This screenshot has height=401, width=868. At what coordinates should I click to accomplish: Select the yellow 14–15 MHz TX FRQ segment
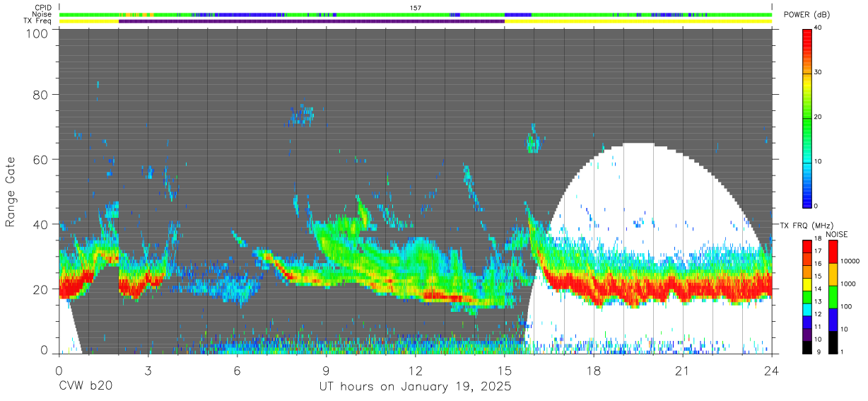[807, 284]
